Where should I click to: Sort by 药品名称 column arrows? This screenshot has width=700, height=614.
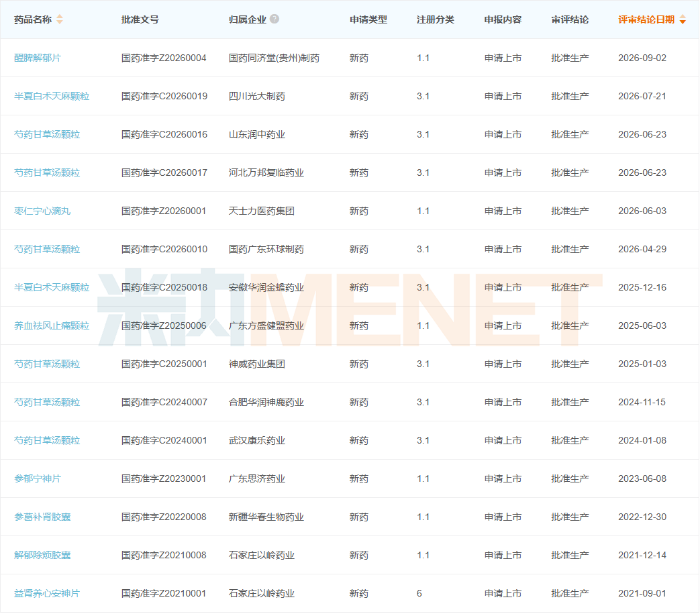point(60,19)
